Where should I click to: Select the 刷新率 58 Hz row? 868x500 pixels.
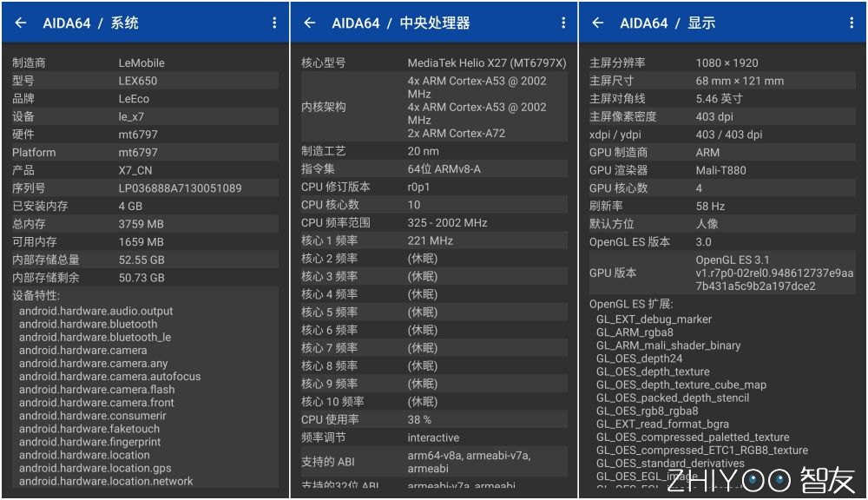[x=722, y=206]
